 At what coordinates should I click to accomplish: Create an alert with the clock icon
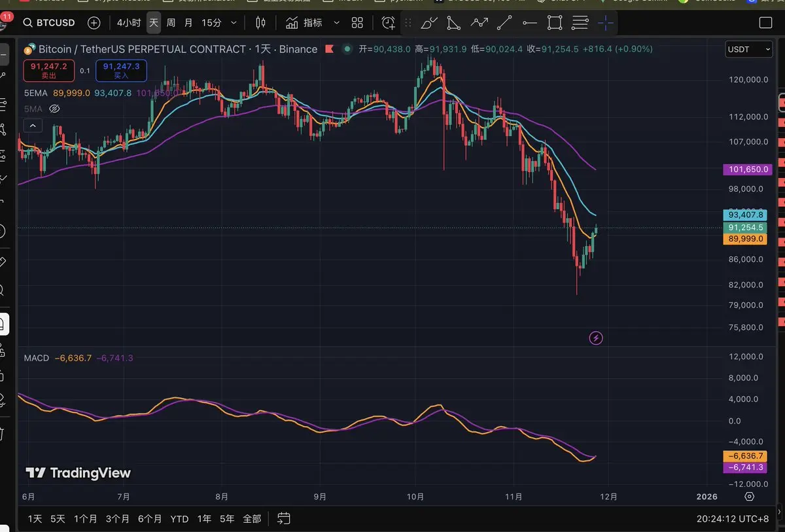point(389,23)
